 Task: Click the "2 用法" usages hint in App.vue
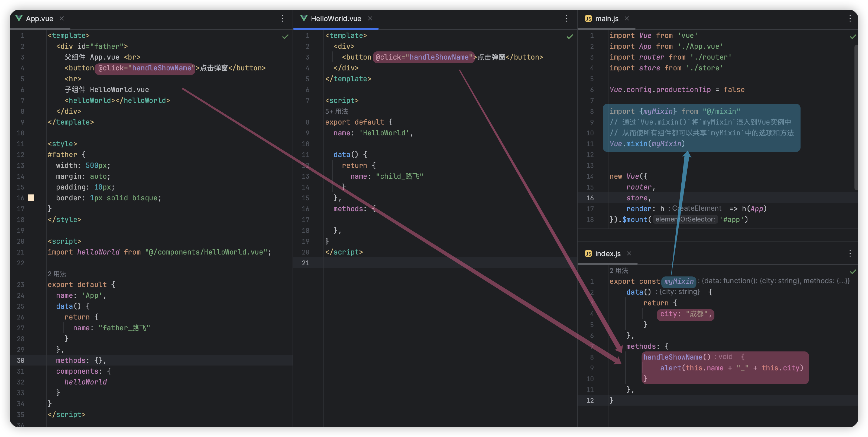(57, 274)
